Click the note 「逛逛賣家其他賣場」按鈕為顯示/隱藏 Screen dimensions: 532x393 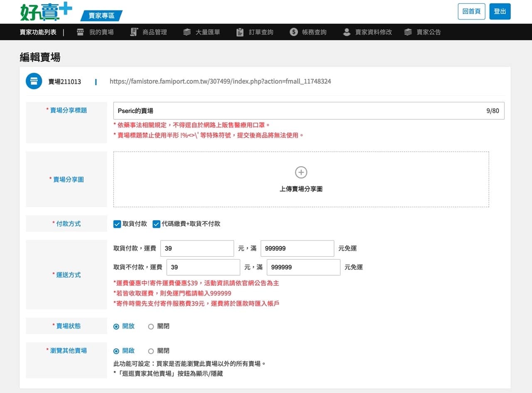click(x=168, y=373)
